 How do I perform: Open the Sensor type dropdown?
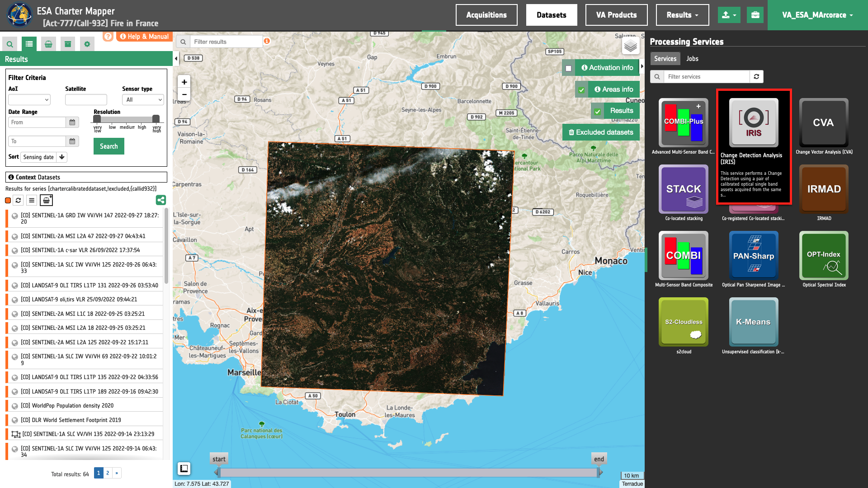tap(143, 100)
